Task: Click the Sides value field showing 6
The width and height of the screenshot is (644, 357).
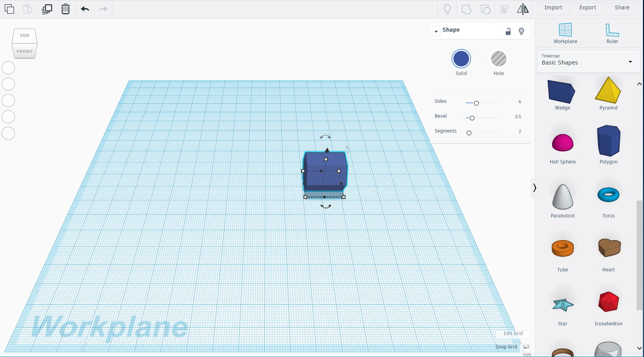Action: tap(519, 102)
